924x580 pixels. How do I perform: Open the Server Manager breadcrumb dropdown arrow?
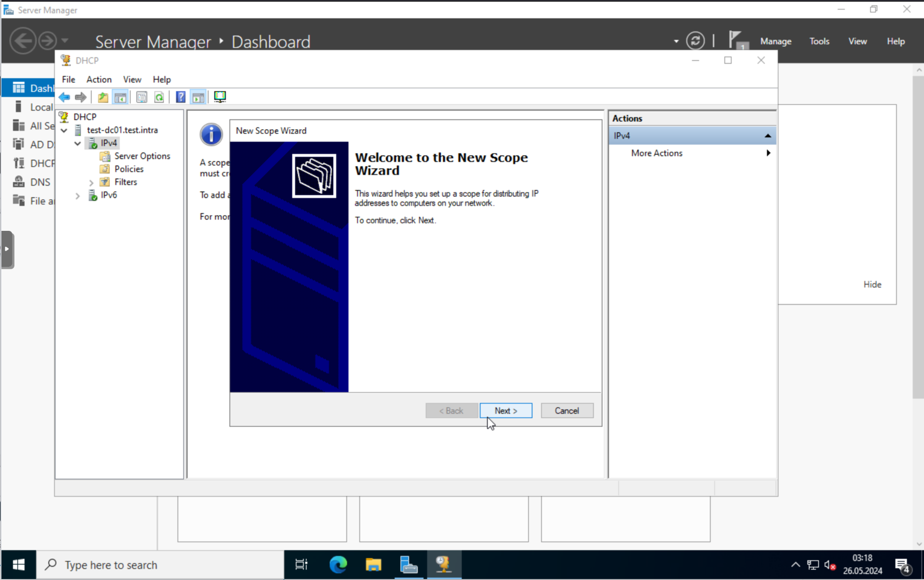pyautogui.click(x=676, y=41)
